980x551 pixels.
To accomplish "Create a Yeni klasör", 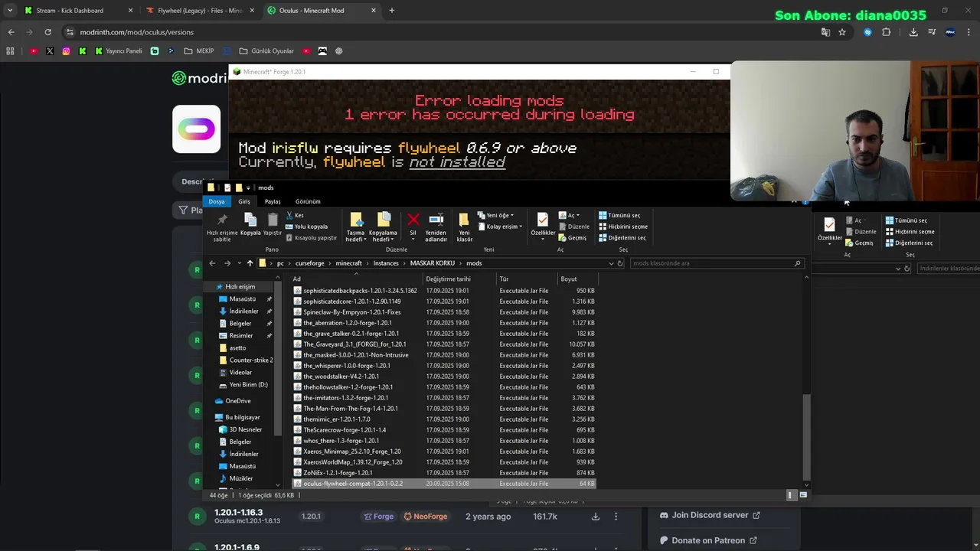I will coord(465,227).
